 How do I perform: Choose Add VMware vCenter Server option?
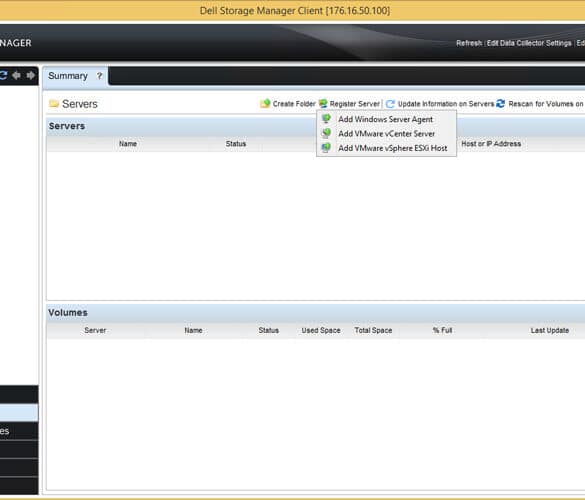[x=386, y=134]
